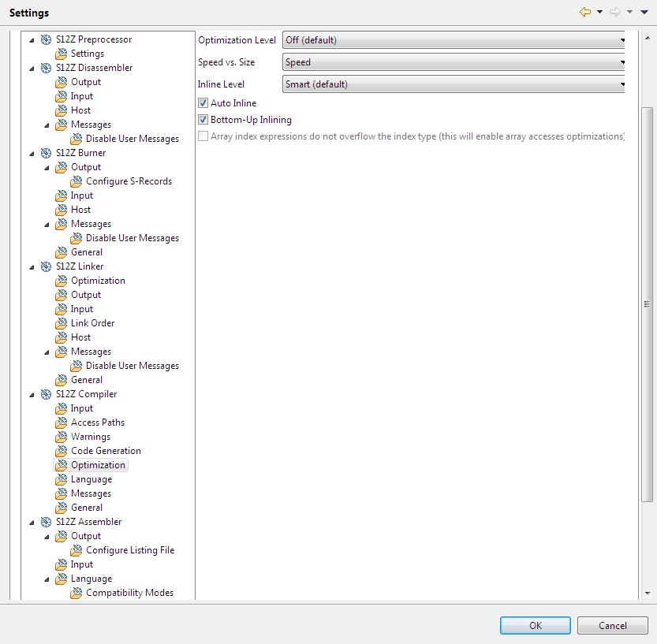Click icon beside Code Generation

tap(62, 451)
